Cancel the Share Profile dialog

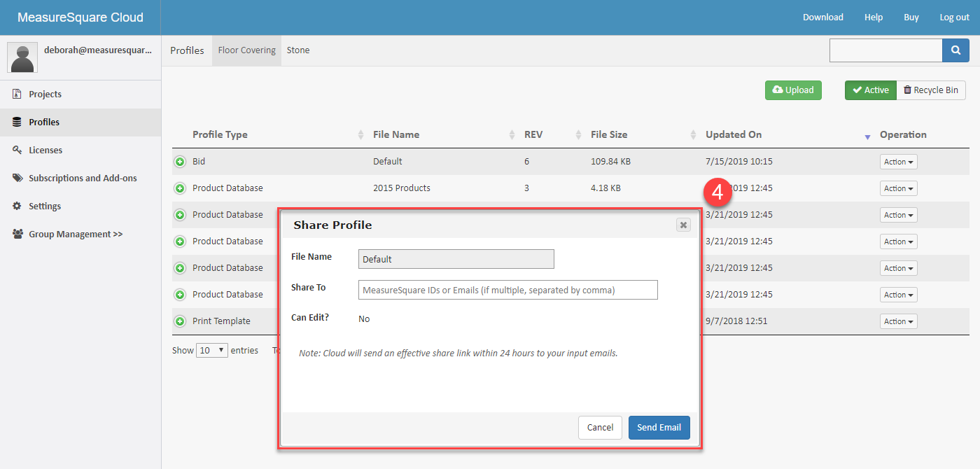[x=600, y=428]
